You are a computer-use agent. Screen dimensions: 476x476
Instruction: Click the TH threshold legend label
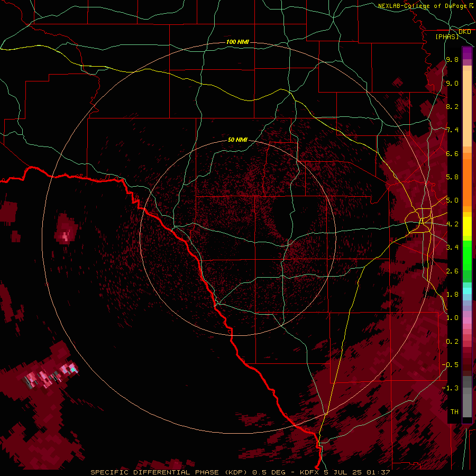(454, 412)
